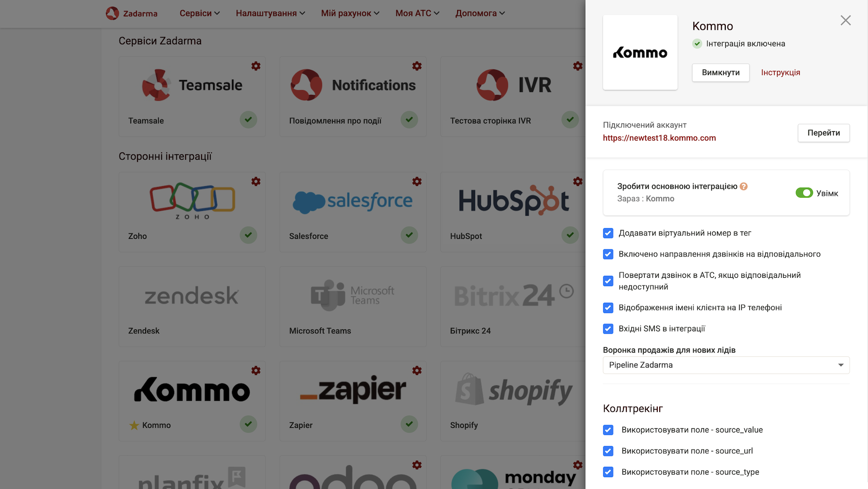Click the Zadarma brand name text
This screenshot has height=489, width=868.
point(140,14)
